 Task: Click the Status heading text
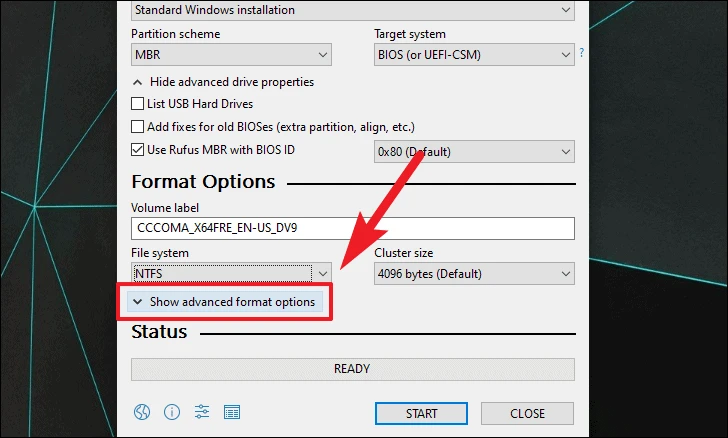pos(159,332)
